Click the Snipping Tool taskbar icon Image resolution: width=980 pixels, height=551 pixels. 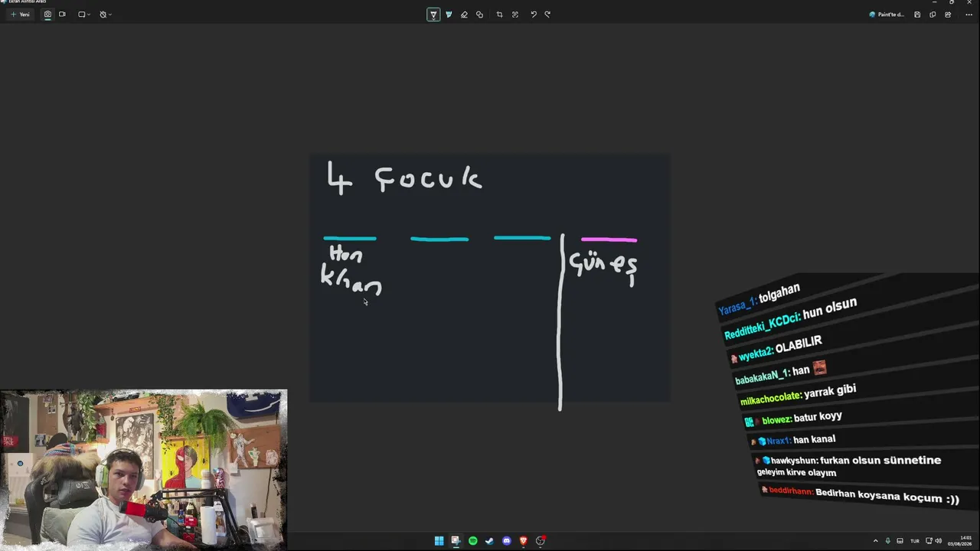coord(456,541)
